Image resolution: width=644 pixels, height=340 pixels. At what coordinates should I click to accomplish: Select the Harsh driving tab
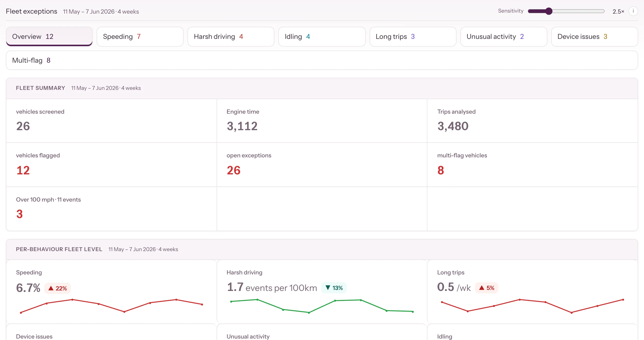pyautogui.click(x=231, y=36)
